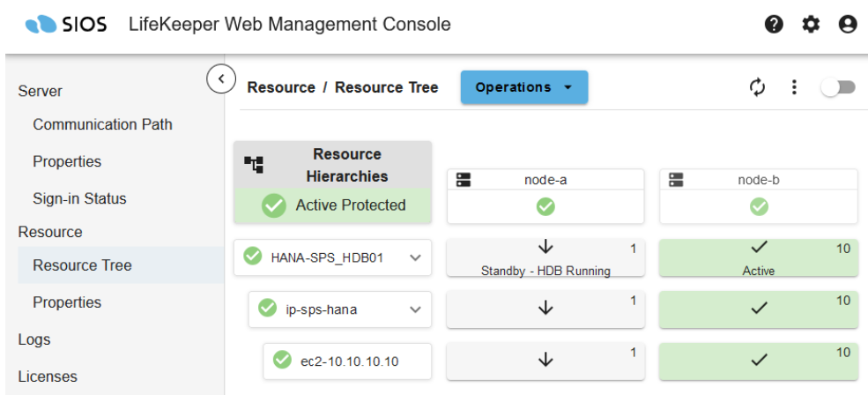Click the user account icon
868x395 pixels.
[x=848, y=26]
